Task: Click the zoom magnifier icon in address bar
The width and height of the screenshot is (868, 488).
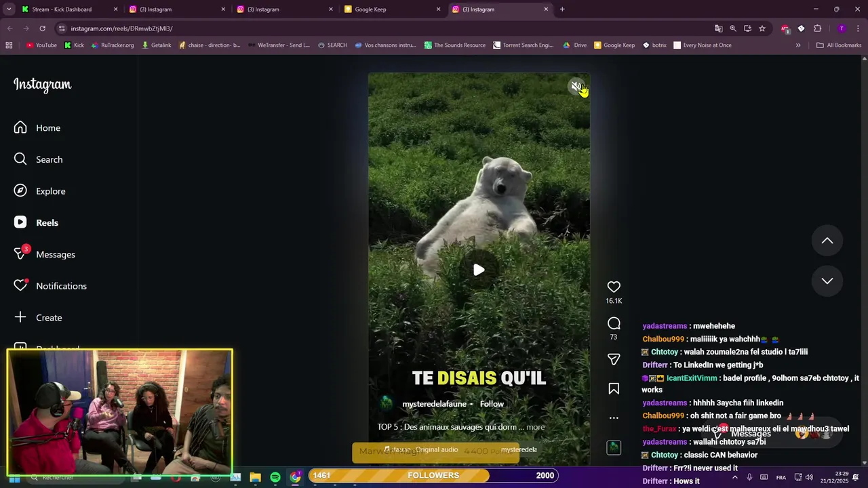Action: coord(733,28)
